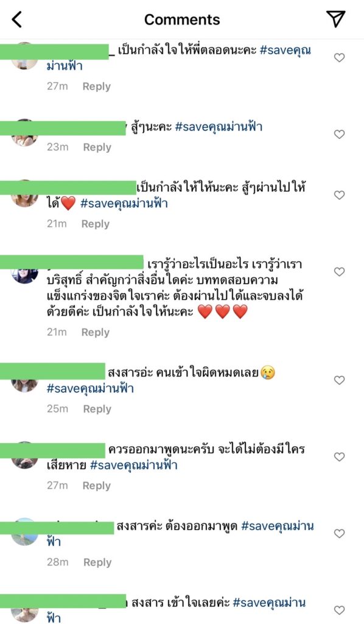364x624 pixels.
Task: Open the avatar of the 25m commenter
Action: (24, 385)
